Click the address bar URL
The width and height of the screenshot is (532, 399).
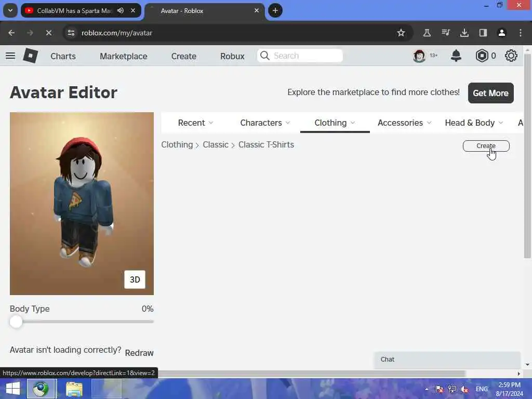pyautogui.click(x=117, y=33)
